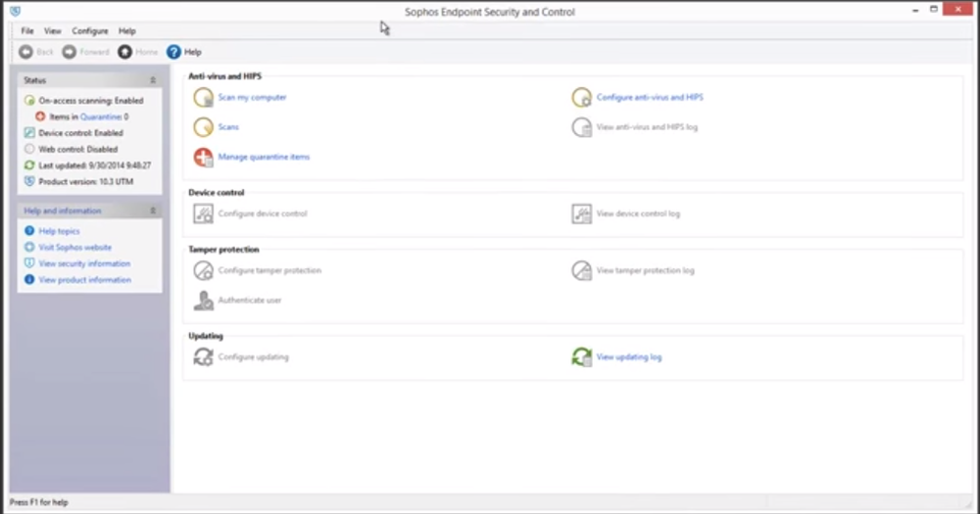
Task: Click the Help topics question icon
Action: (29, 231)
